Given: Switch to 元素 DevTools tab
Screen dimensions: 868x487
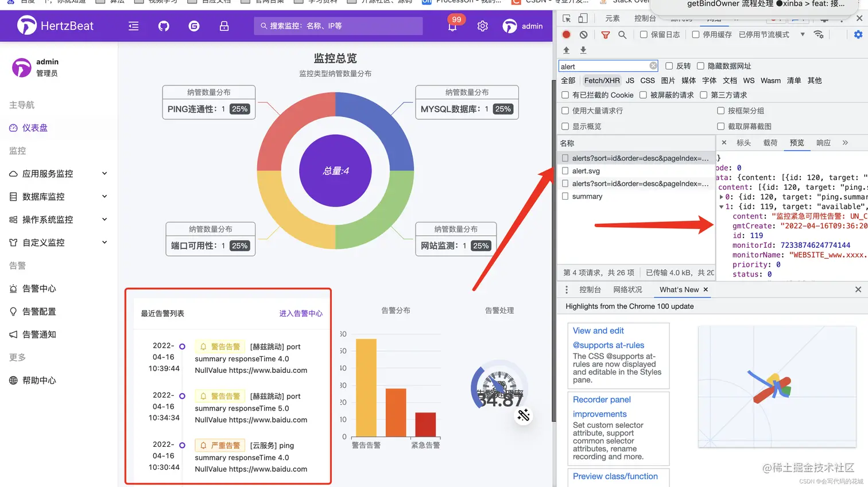Looking at the screenshot, I should pyautogui.click(x=613, y=18).
